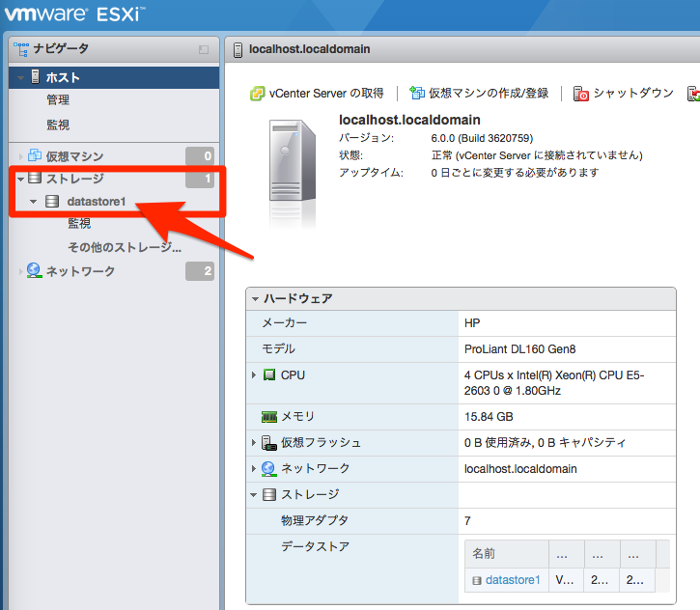Click the シャットダウン power icon
Viewport: 700px width, 610px height.
(x=580, y=94)
